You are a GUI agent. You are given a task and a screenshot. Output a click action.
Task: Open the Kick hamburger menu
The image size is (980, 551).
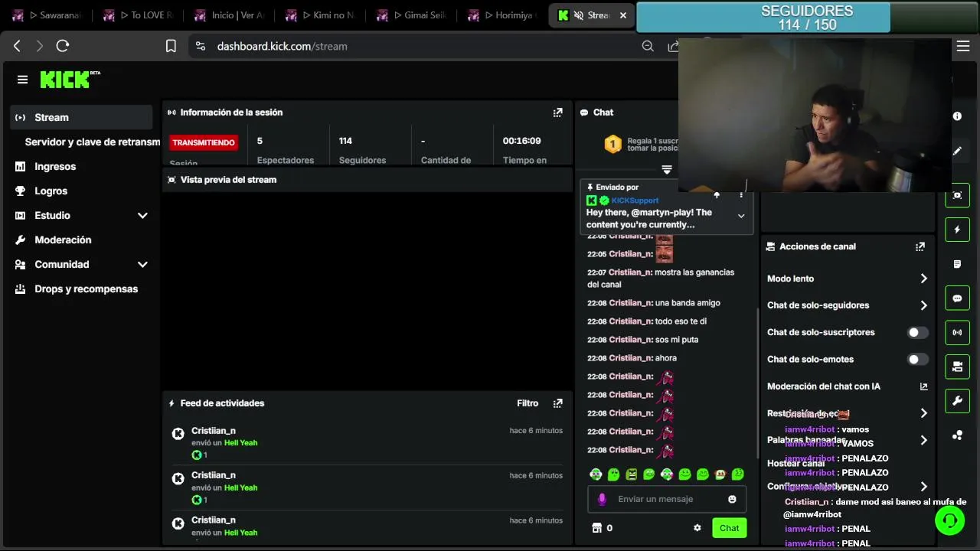22,80
